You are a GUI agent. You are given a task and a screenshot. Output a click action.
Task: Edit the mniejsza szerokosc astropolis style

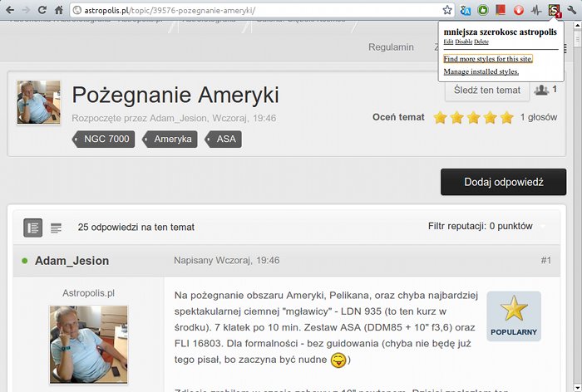pos(448,42)
